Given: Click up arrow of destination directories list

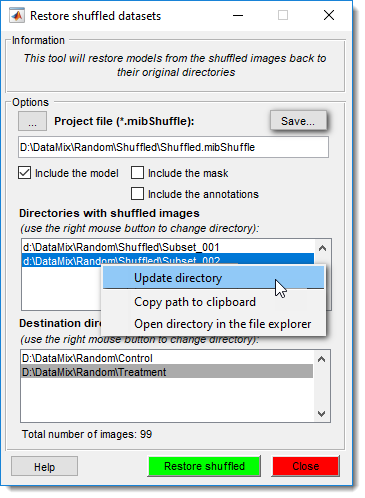Looking at the screenshot, I should click(x=321, y=359).
